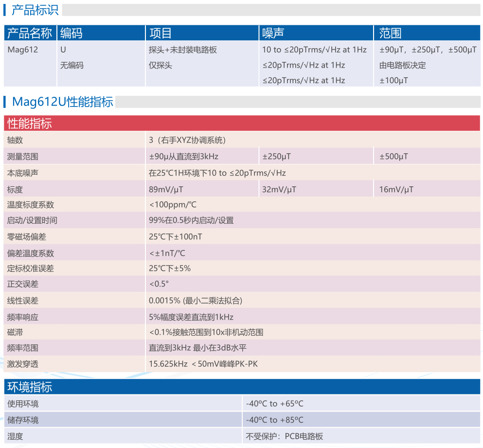The image size is (483, 448).
Task: Click the ±90μT, ±250μT, ±500μT range text
Action: tap(428, 50)
